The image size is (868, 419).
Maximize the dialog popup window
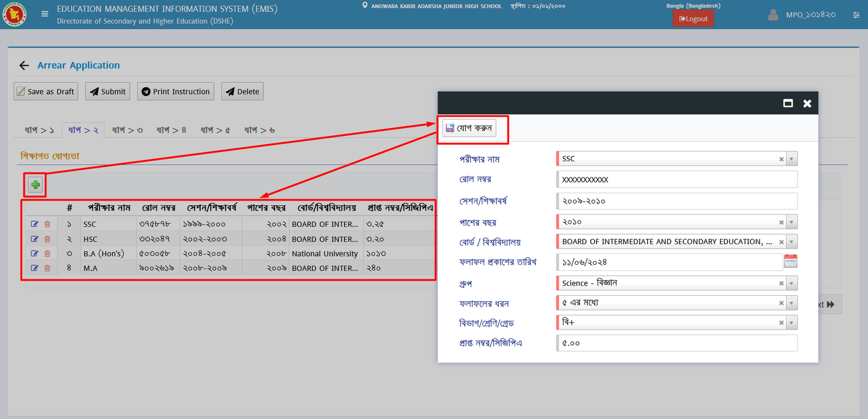click(788, 103)
